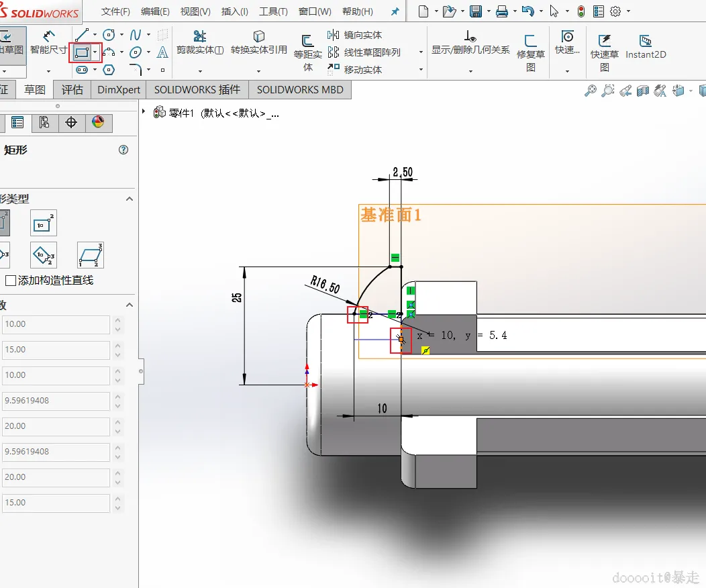This screenshot has height=588, width=706.
Task: Expand the 零件1 feature tree node
Action: click(x=144, y=113)
